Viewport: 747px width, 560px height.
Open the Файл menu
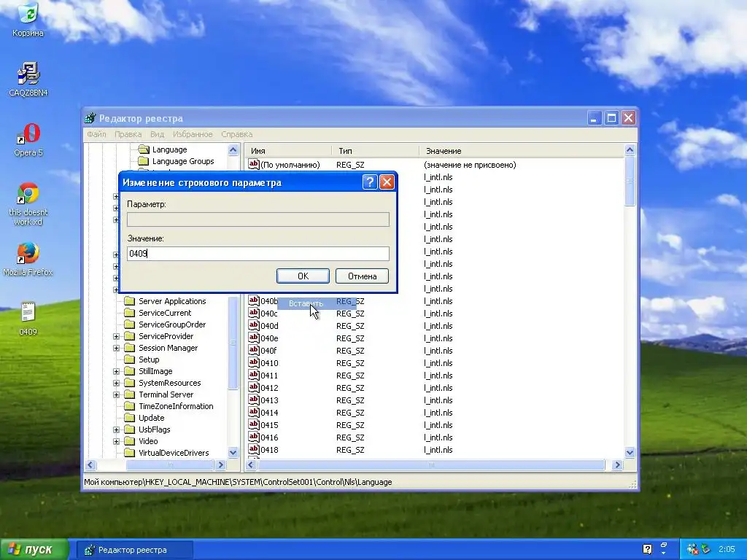(96, 134)
